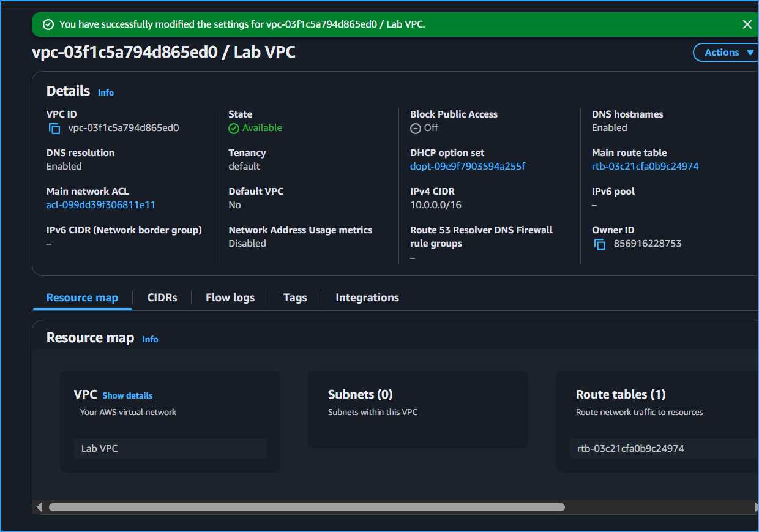Copy the Owner ID
The image size is (759, 532).
click(x=599, y=243)
